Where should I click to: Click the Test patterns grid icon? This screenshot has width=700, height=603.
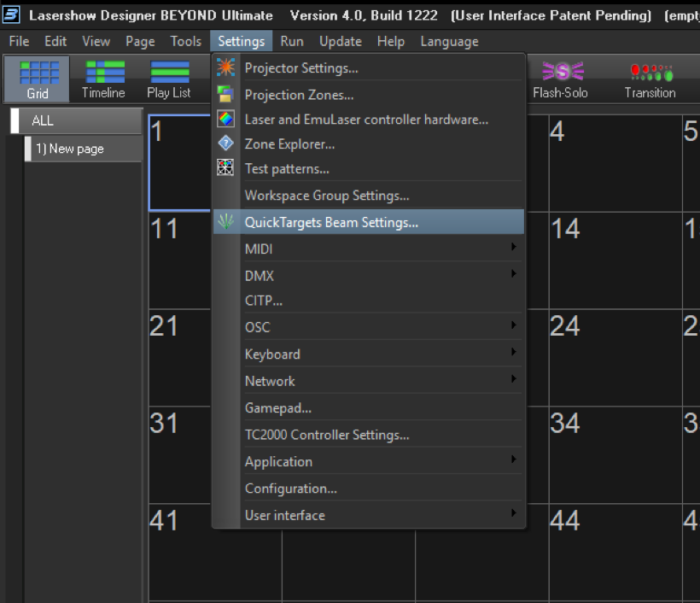[x=225, y=168]
